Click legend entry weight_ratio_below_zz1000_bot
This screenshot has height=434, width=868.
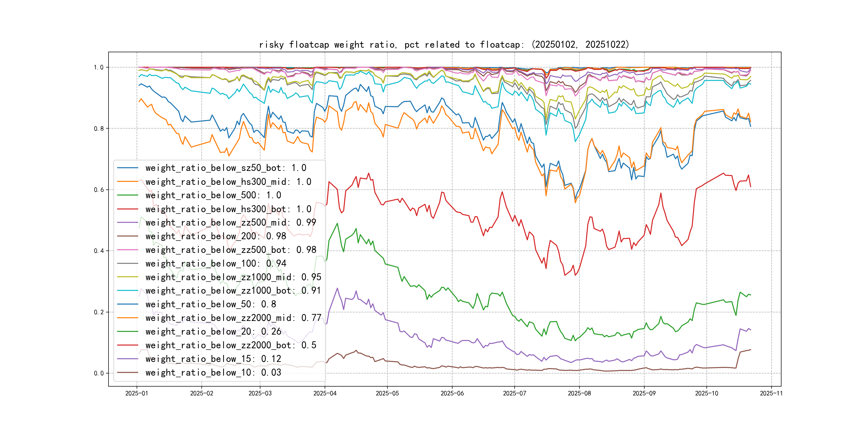click(x=233, y=290)
